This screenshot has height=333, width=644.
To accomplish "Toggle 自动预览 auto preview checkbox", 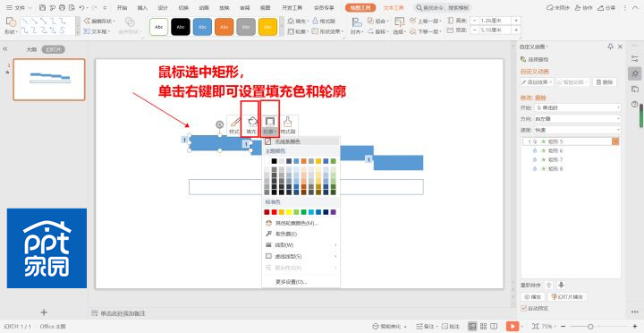I will pyautogui.click(x=523, y=308).
